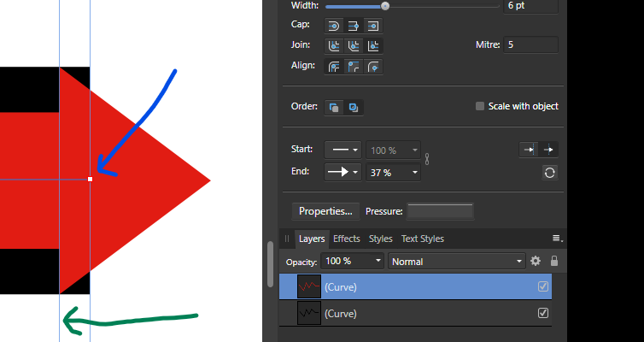The width and height of the screenshot is (644, 342).
Task: Align stroke to inside icon
Action: click(354, 67)
